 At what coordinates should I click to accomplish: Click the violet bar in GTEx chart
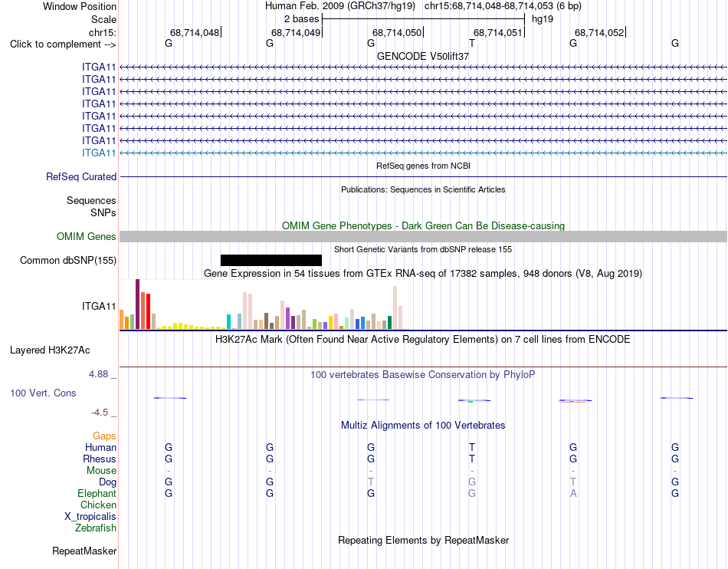[x=288, y=318]
